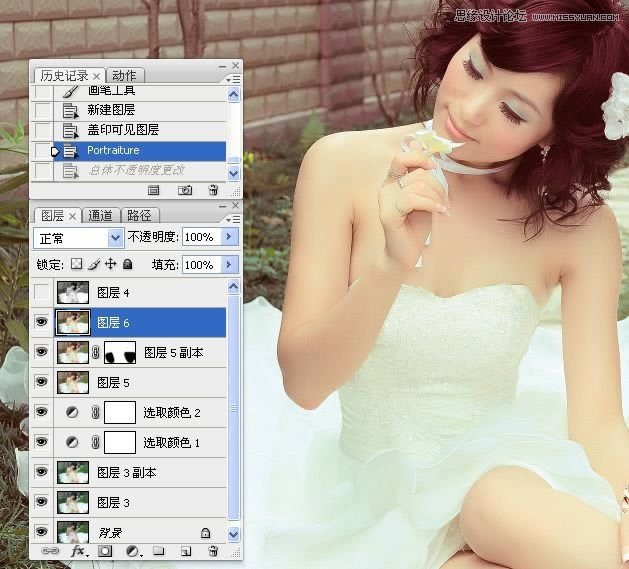The image size is (629, 569).
Task: Select the 盖印可见图层 history state
Action: click(123, 130)
